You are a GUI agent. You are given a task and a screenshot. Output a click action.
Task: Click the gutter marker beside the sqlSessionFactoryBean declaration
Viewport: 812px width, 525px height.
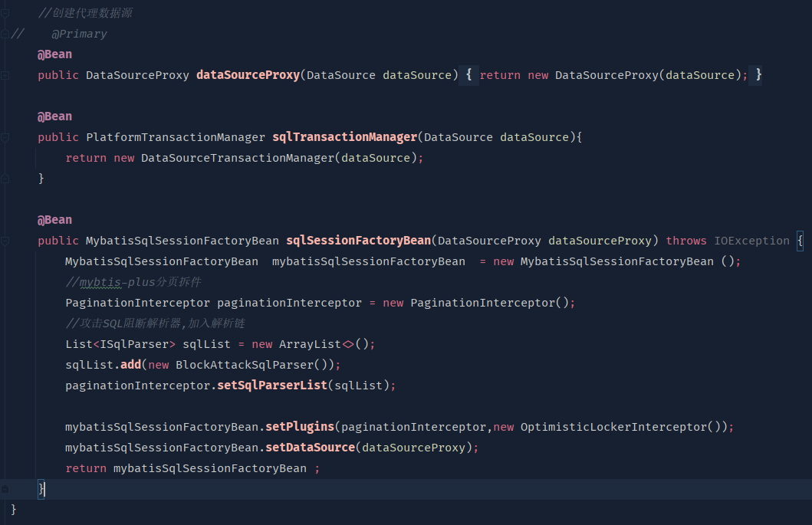point(5,240)
